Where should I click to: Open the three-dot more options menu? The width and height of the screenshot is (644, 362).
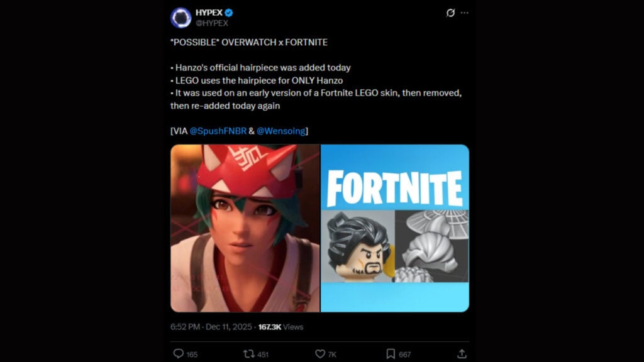click(x=464, y=13)
